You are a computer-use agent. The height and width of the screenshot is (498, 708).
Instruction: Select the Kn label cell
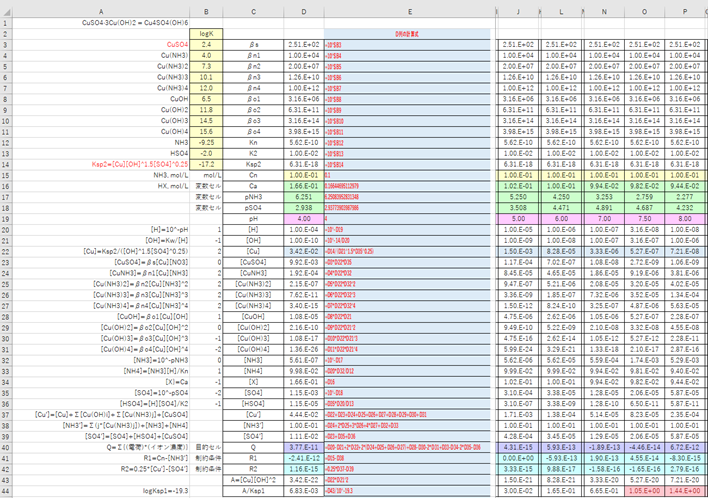(253, 143)
